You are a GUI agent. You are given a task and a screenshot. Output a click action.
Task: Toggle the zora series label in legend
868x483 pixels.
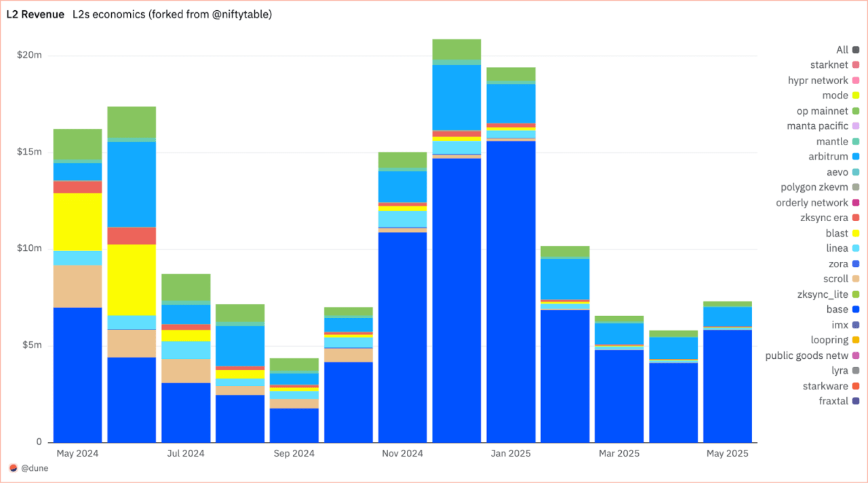click(838, 264)
